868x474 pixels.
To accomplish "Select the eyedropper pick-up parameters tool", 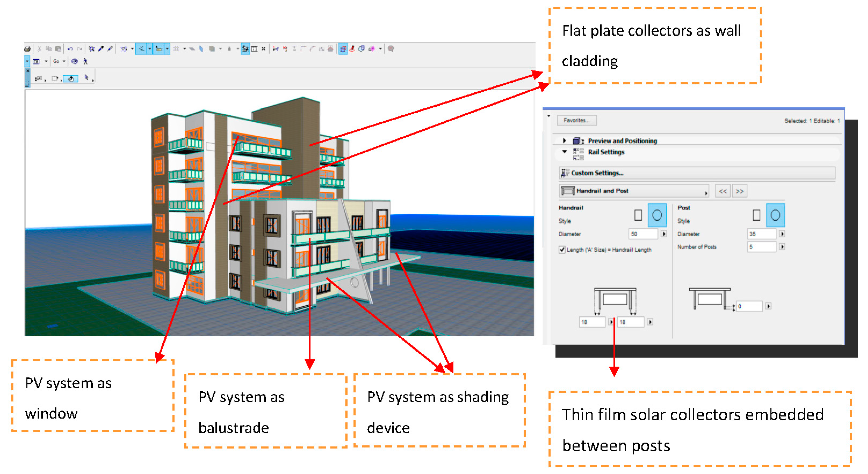I will (101, 49).
